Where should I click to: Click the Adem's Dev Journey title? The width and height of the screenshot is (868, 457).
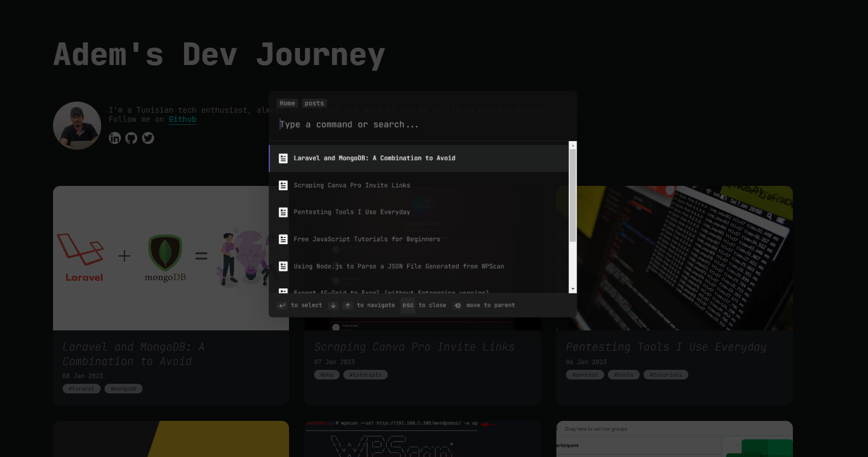[219, 54]
